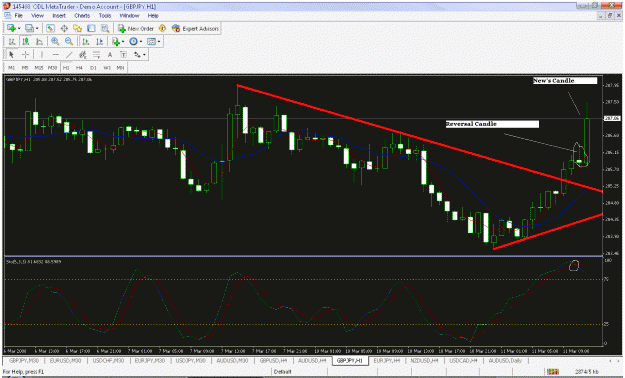The image size is (625, 378).
Task: Expand the New Chart dropdown arrow
Action: 19,28
